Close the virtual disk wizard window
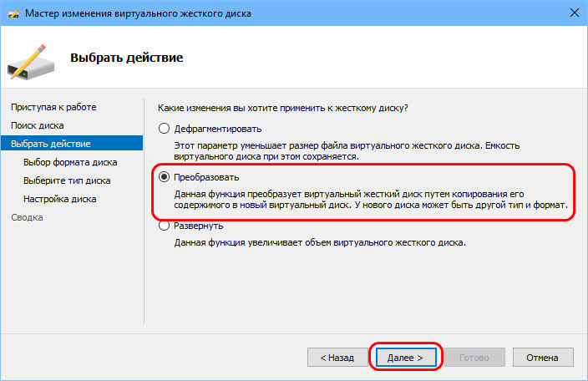This screenshot has height=381, width=588. pos(574,13)
